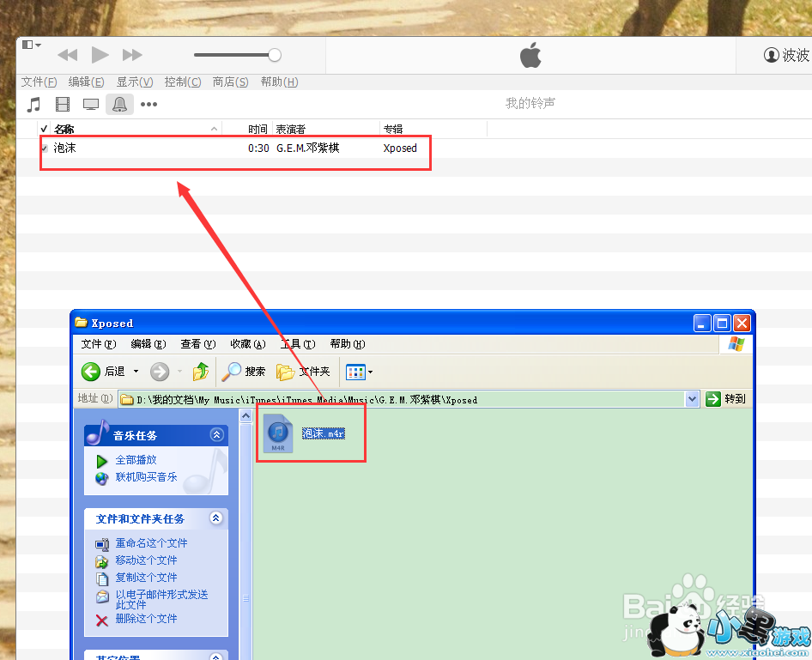
Task: Sort the ringtone list by 专辑 column
Action: 433,129
